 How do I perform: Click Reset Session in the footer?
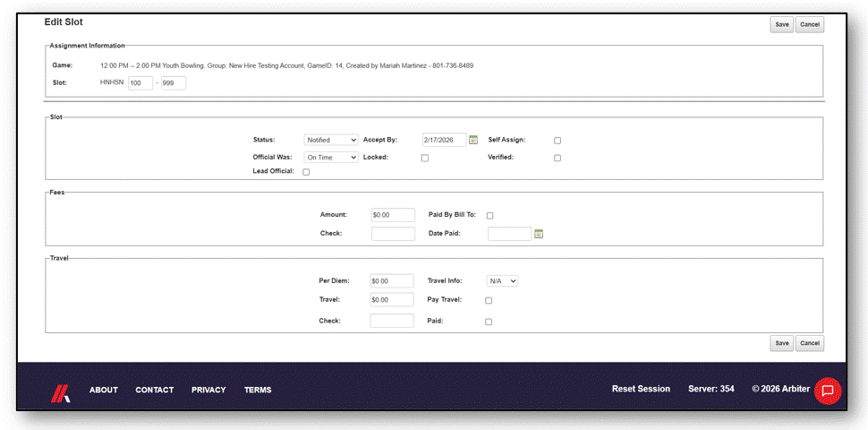tap(641, 389)
